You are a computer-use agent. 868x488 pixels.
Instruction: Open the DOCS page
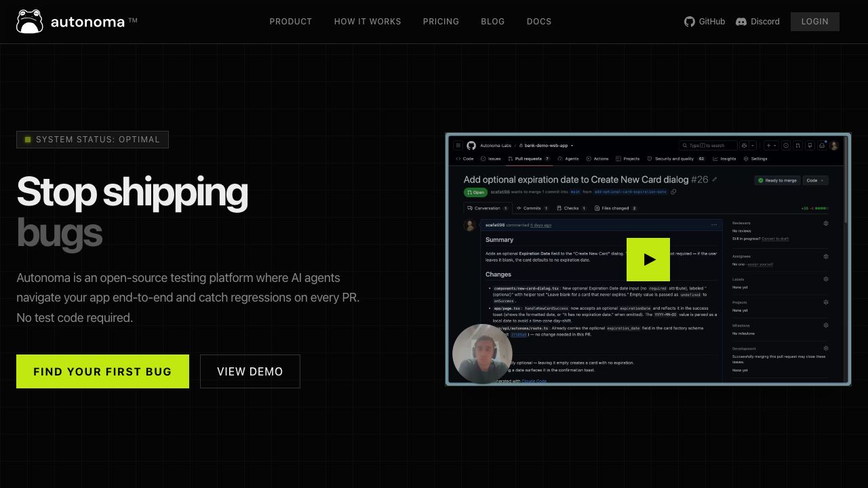click(x=539, y=22)
